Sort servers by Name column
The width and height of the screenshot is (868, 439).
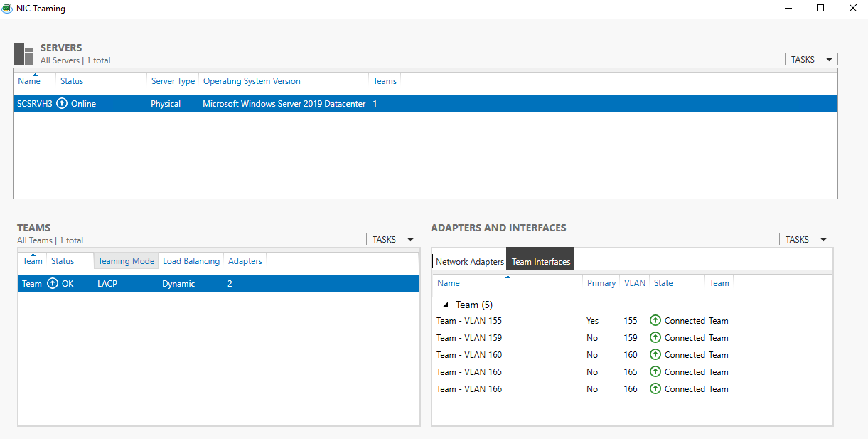(29, 81)
